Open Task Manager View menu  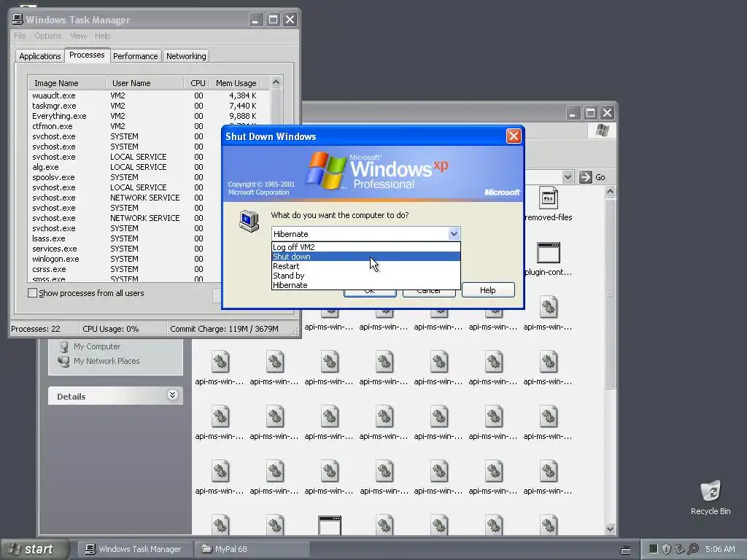[x=78, y=36]
